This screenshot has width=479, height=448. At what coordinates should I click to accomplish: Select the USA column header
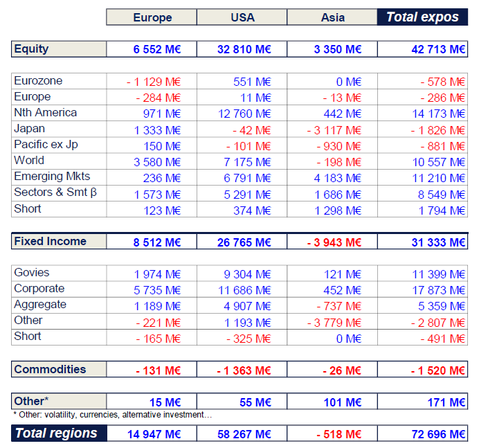(242, 17)
